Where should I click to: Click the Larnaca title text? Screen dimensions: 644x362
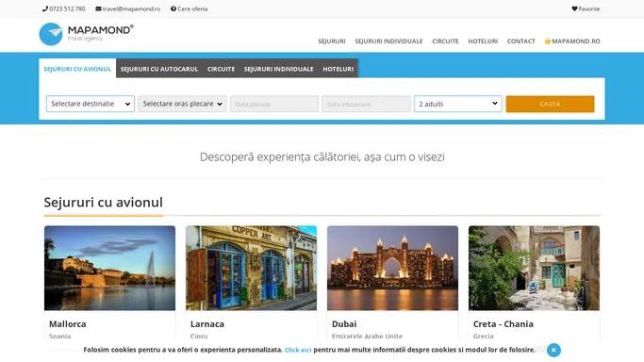(207, 324)
